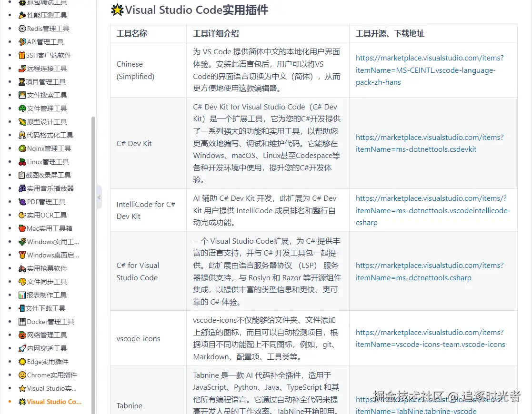Click the apple icon beside Mac实用工具箱
The width and height of the screenshot is (532, 414).
point(22,228)
